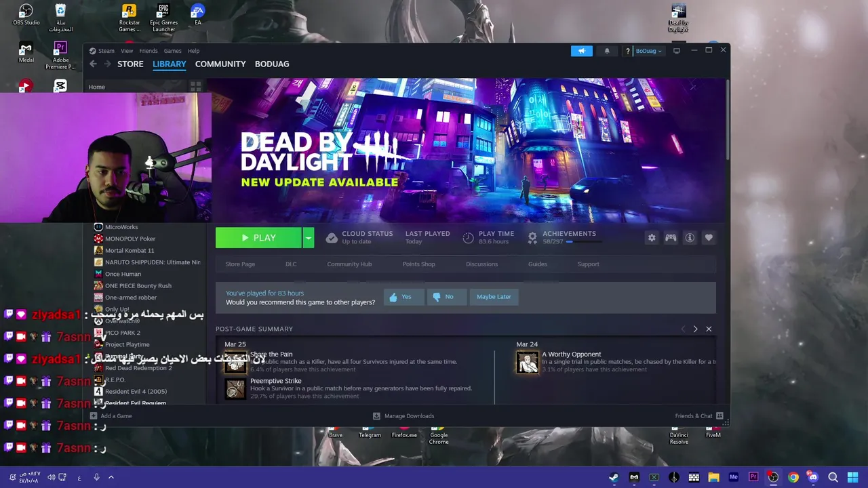Expand Play button options dropdown arrow
The image size is (868, 488).
coord(309,238)
